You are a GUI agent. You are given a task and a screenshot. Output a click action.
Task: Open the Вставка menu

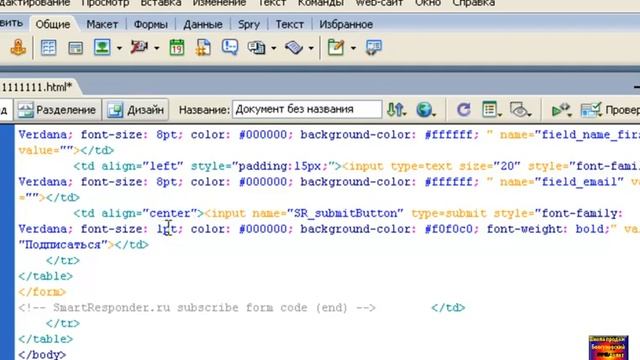pyautogui.click(x=161, y=3)
